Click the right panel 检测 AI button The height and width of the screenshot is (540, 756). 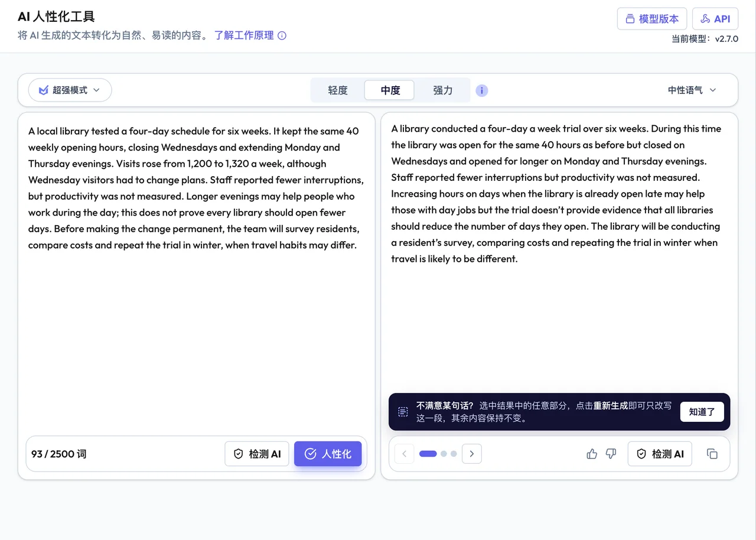coord(660,454)
